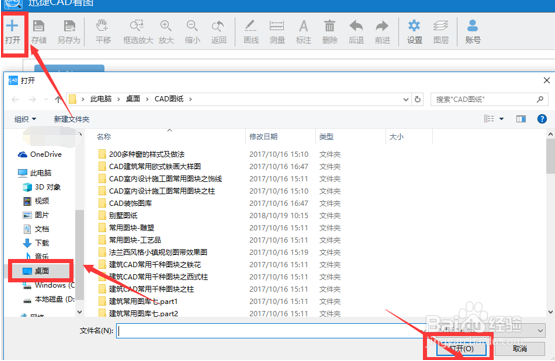The width and height of the screenshot is (555, 361).
Task: Click the help question mark icon
Action: [x=542, y=119]
